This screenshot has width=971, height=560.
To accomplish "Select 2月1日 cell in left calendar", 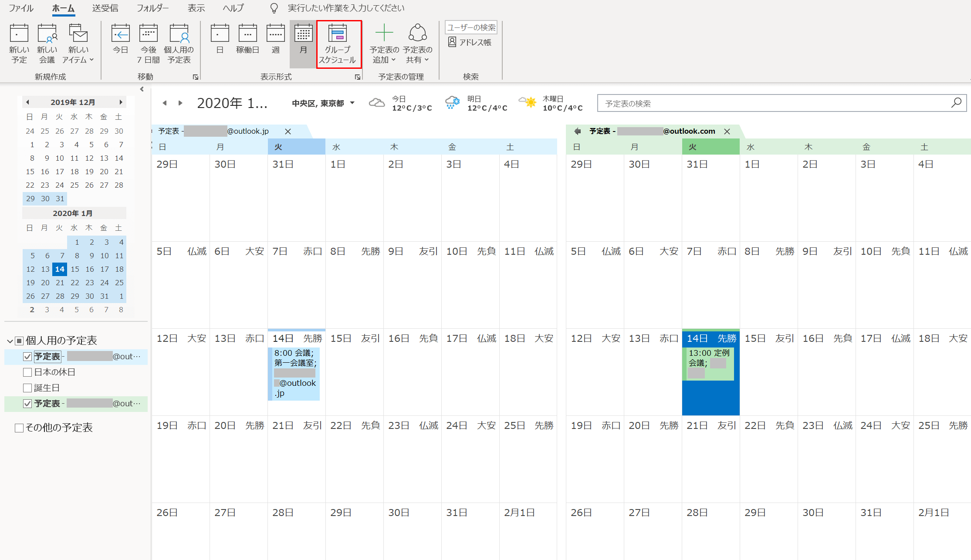I will click(528, 531).
